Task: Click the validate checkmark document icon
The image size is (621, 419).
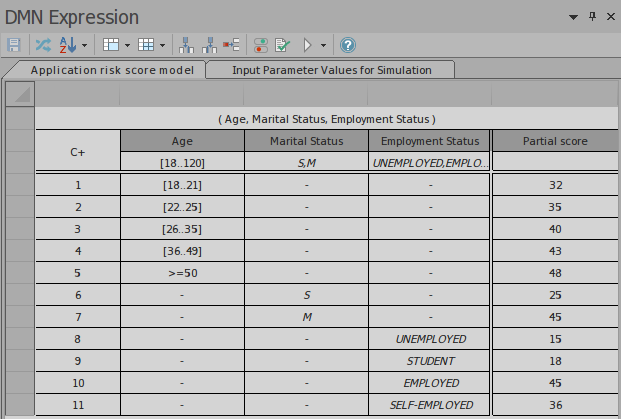Action: [282, 45]
